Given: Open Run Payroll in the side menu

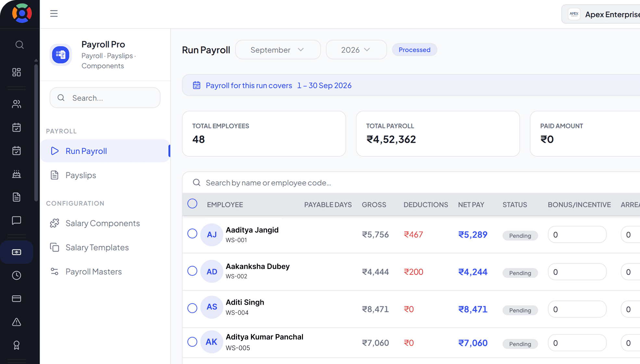Looking at the screenshot, I should tap(105, 151).
